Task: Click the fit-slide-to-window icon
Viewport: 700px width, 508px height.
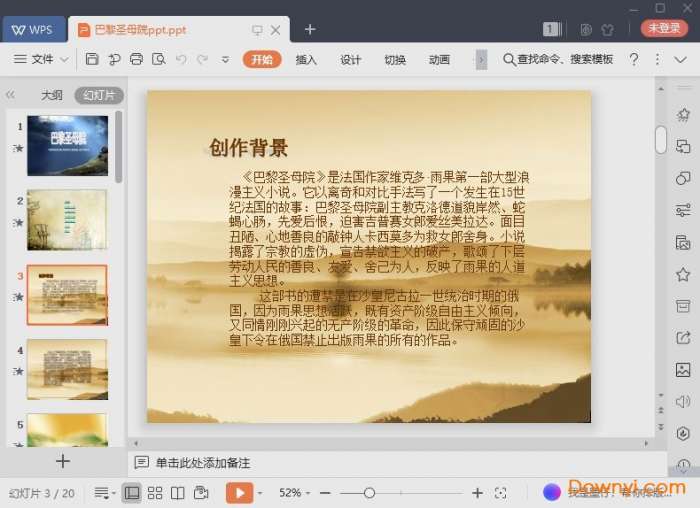Action: (501, 493)
